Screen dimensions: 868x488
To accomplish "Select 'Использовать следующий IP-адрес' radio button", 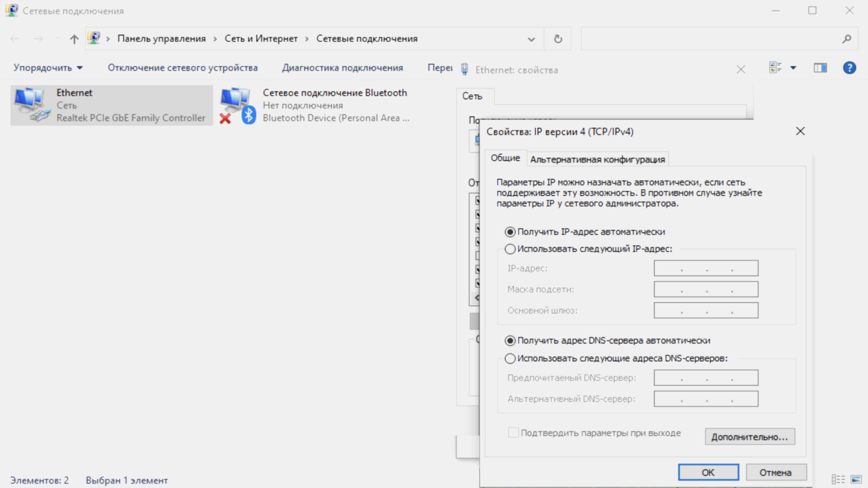I will coord(510,249).
